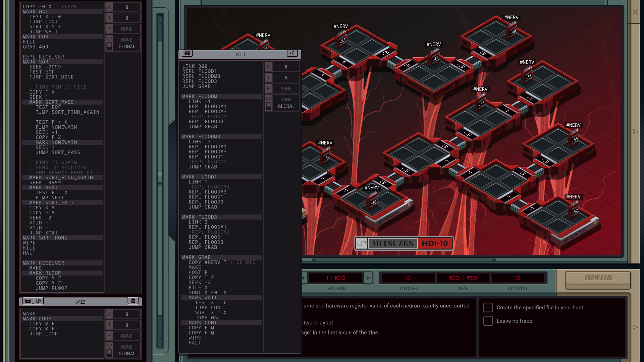Screen dimensions: 644x362
Task: Dock the XC EXA window
Action: (292, 53)
